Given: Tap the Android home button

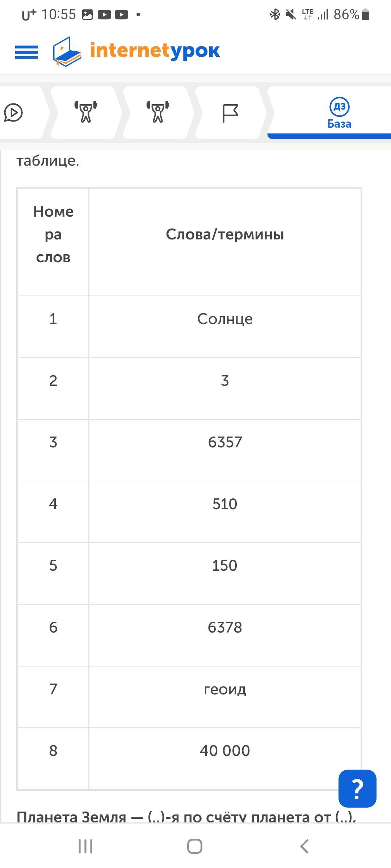Looking at the screenshot, I should pos(195,846).
